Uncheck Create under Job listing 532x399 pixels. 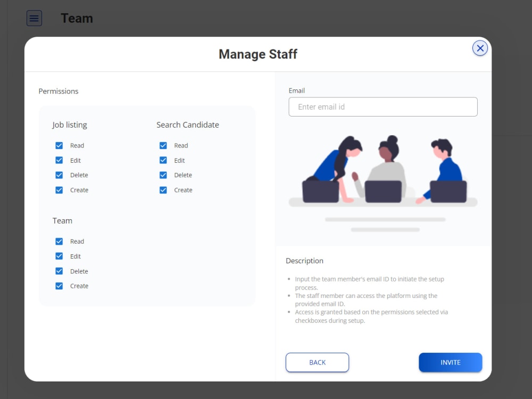tap(59, 190)
